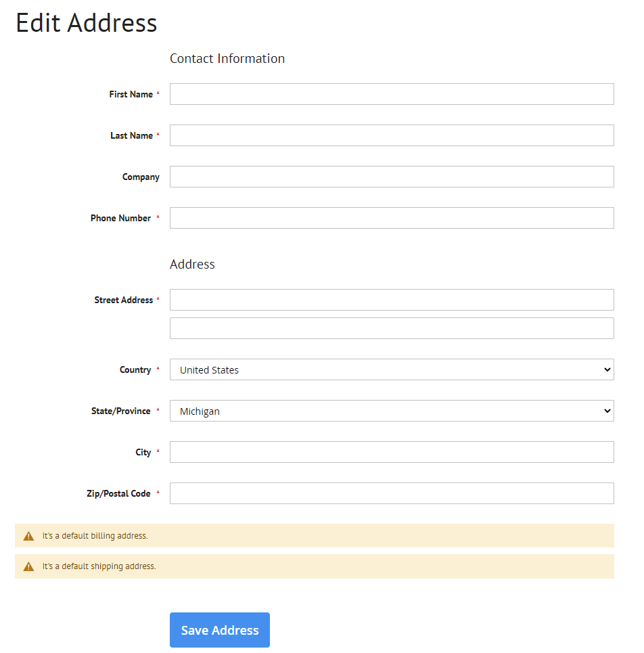Click the Save Address button

click(220, 630)
